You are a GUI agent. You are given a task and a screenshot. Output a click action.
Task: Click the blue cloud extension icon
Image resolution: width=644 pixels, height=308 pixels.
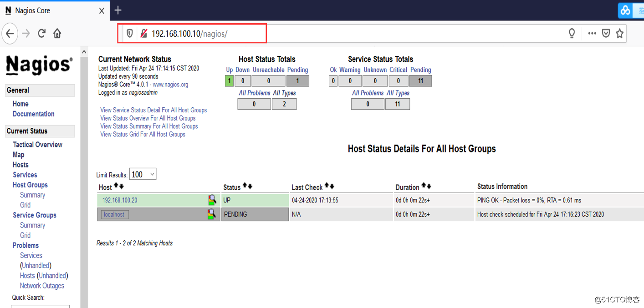(625, 10)
